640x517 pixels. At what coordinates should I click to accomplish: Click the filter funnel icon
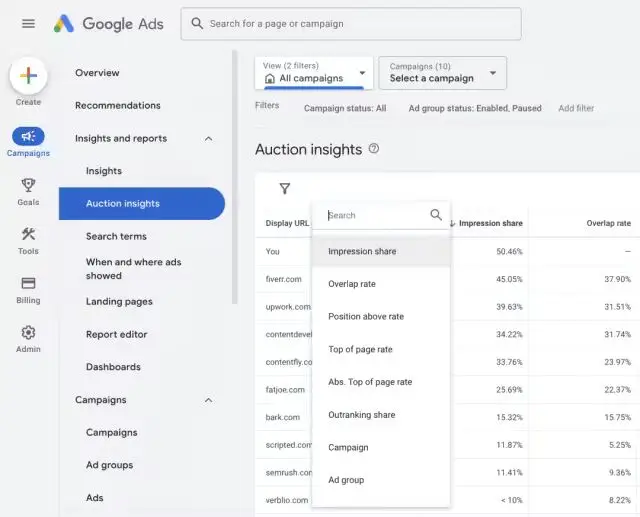(x=285, y=188)
